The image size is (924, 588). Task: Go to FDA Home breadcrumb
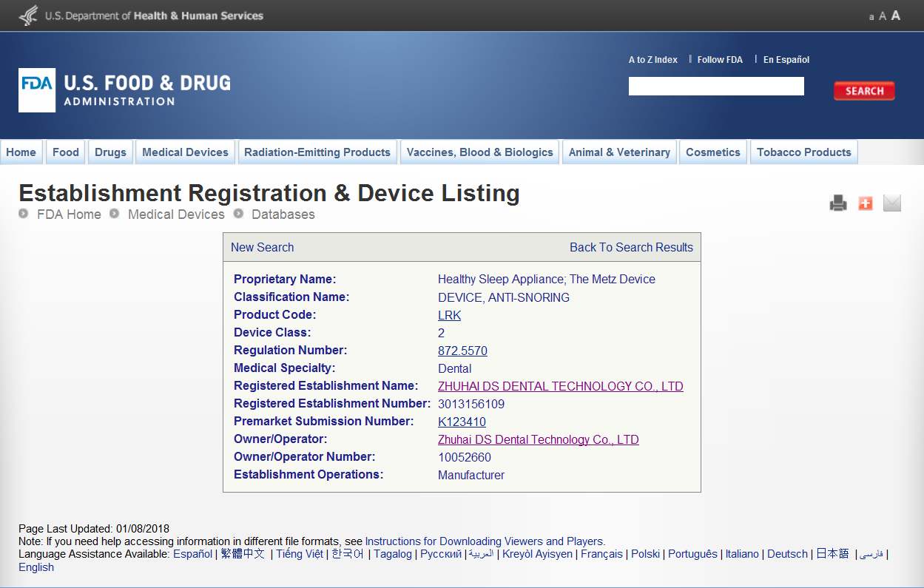(70, 214)
